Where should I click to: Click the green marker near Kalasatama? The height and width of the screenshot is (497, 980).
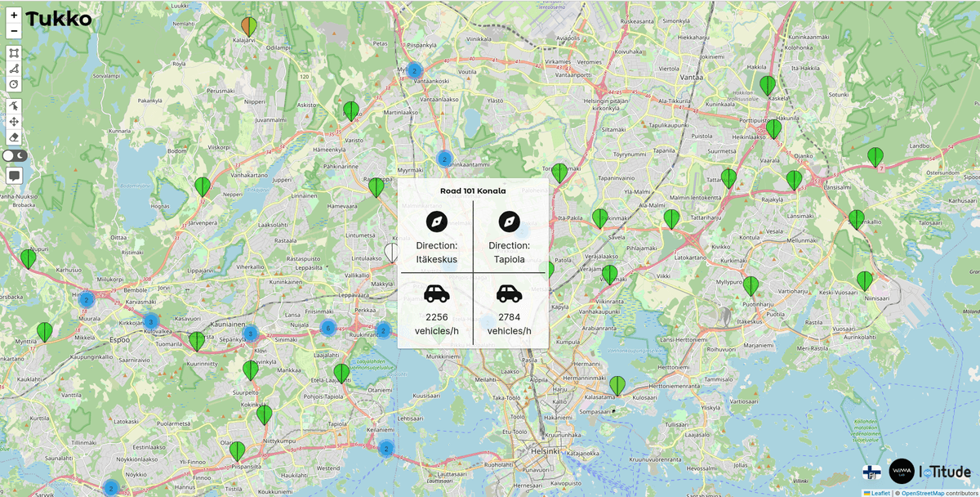pos(617,385)
